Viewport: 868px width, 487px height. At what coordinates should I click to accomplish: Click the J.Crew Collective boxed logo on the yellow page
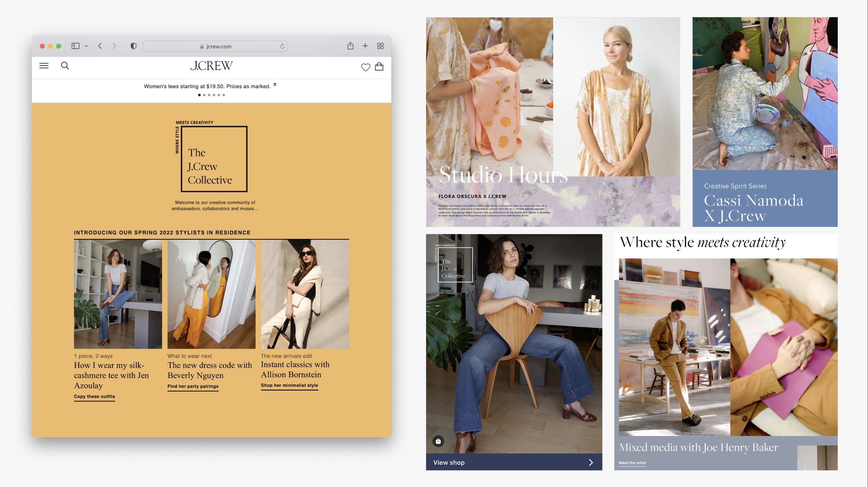211,156
